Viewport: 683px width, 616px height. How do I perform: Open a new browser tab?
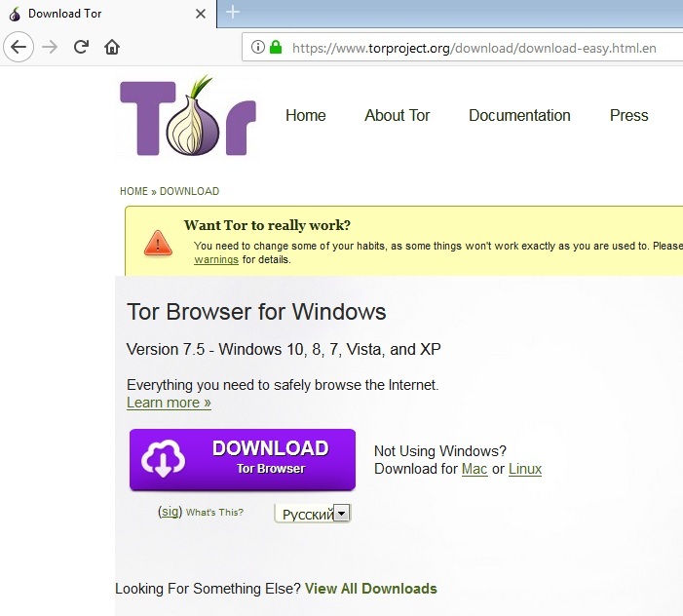(x=232, y=13)
